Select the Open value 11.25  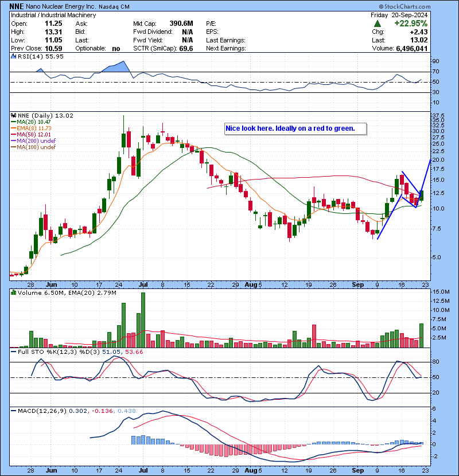pos(53,24)
